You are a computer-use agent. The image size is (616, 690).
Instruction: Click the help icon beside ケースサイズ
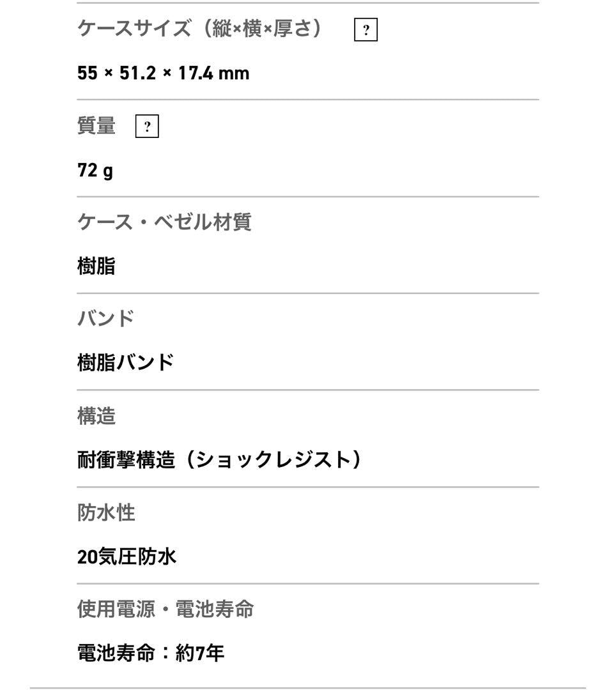366,30
